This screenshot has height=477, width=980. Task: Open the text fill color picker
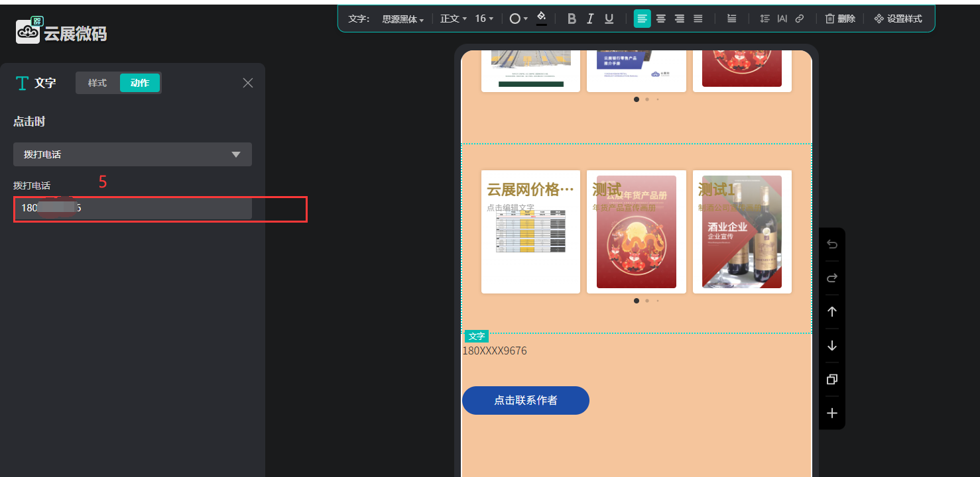click(542, 18)
